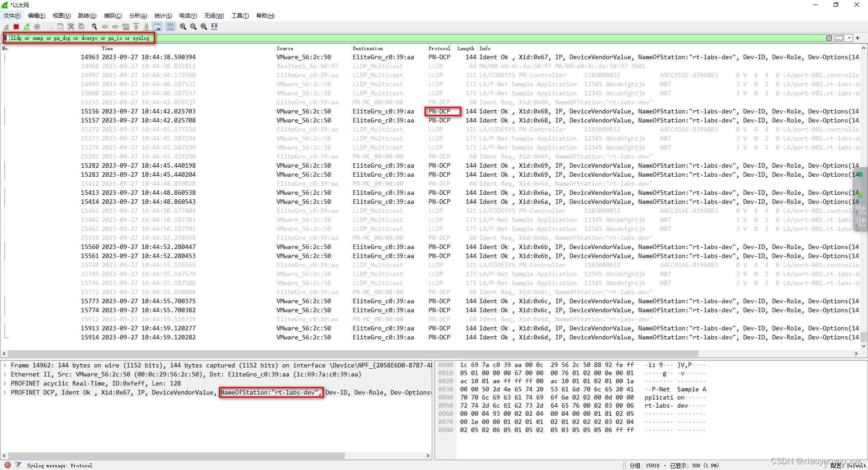Expand the PROFINET acyclic Real-Time row

[5, 383]
